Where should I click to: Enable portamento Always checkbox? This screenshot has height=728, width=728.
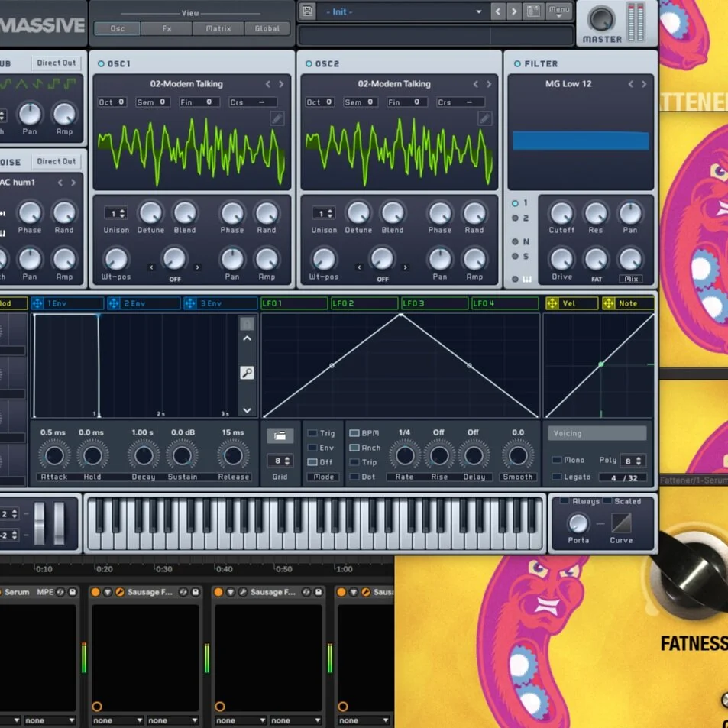[x=565, y=501]
